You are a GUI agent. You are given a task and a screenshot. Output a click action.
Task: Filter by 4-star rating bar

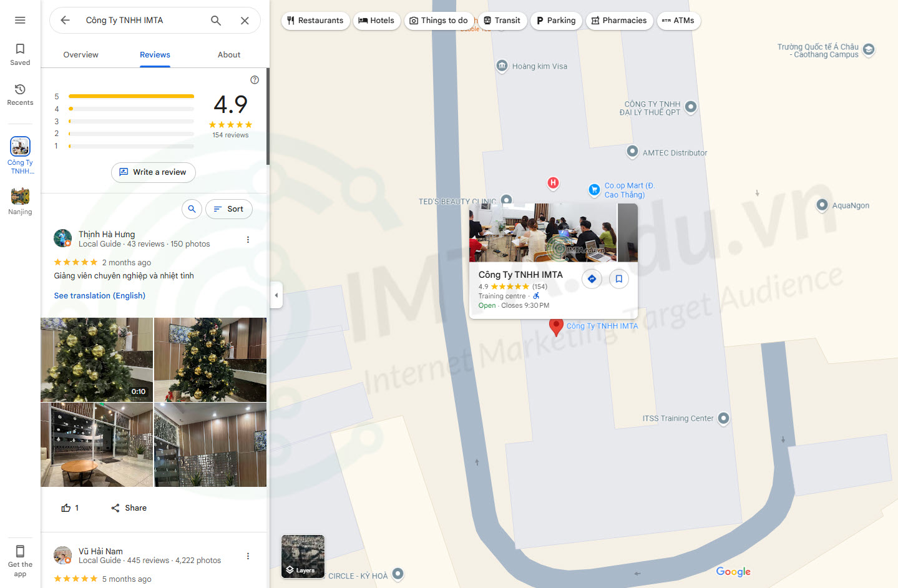click(124, 109)
